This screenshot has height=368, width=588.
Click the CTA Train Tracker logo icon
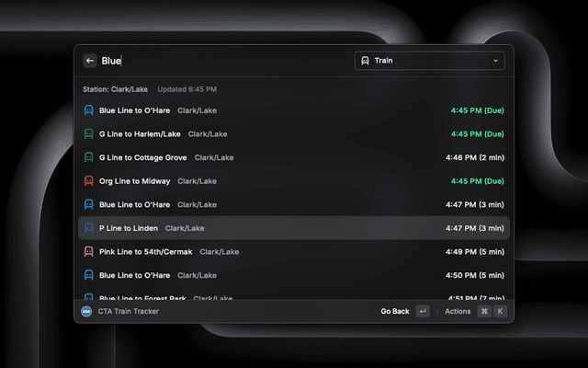click(87, 312)
